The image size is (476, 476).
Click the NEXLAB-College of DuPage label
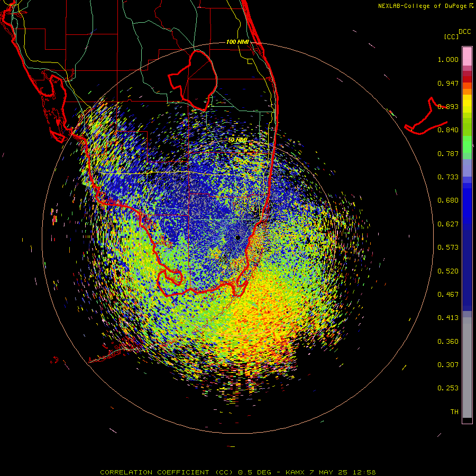click(x=425, y=6)
